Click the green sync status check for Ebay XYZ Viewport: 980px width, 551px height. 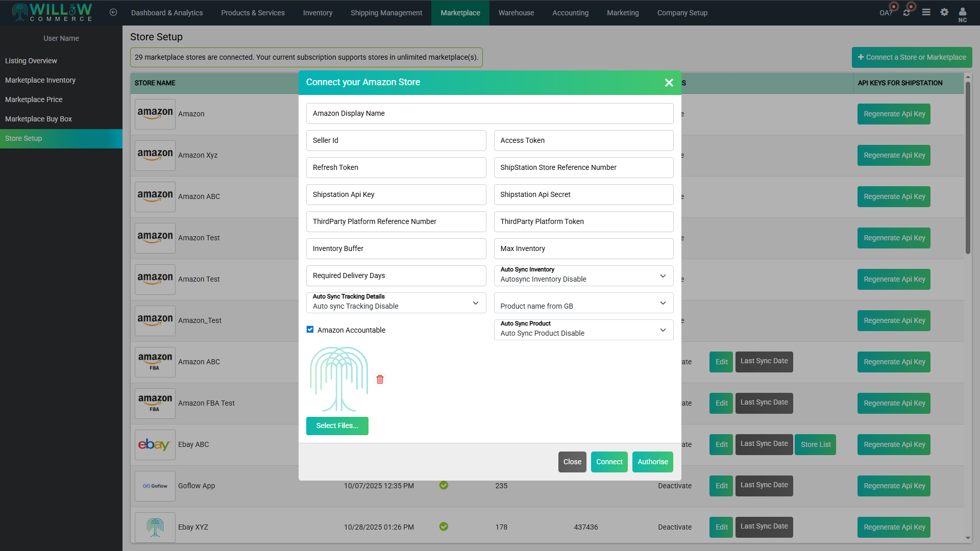pyautogui.click(x=444, y=527)
